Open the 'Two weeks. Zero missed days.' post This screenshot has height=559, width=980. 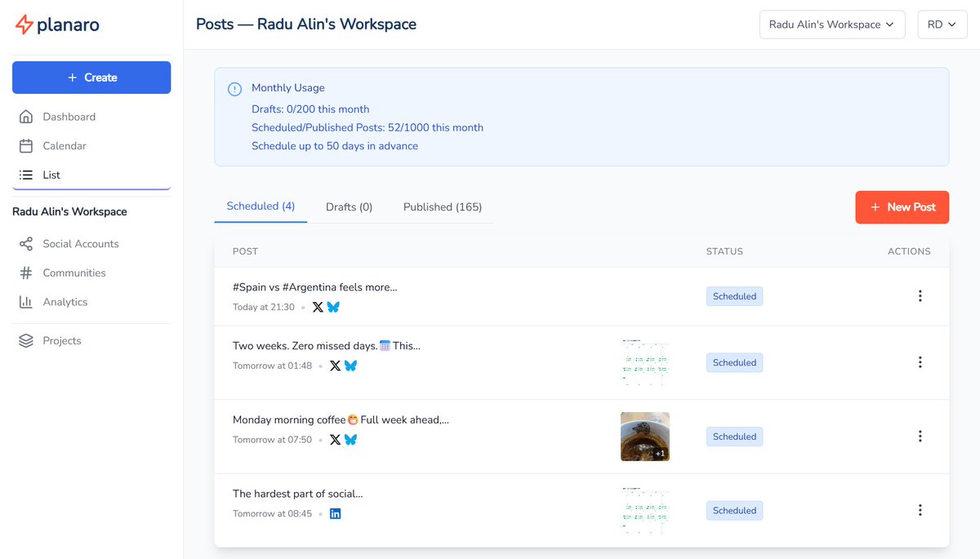[x=327, y=346]
